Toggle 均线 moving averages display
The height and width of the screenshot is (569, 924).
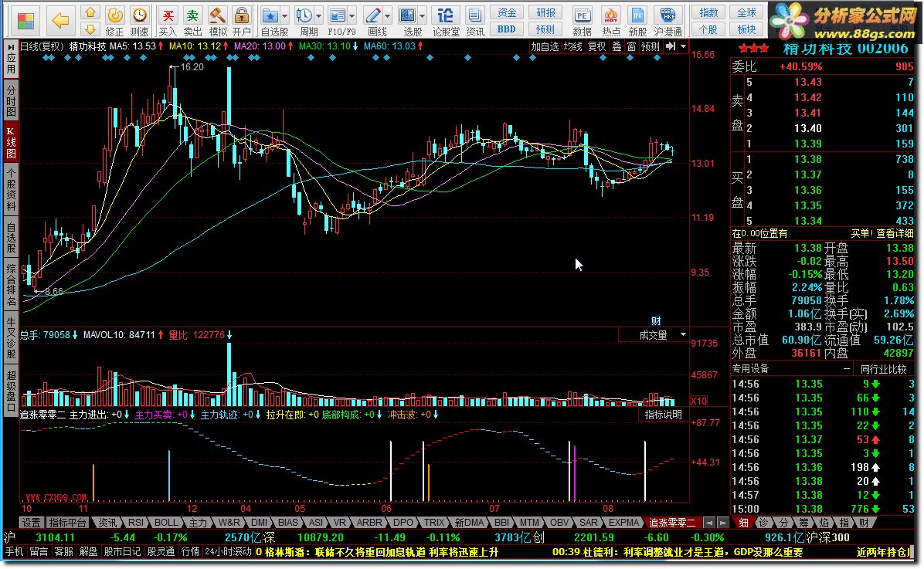(x=572, y=46)
